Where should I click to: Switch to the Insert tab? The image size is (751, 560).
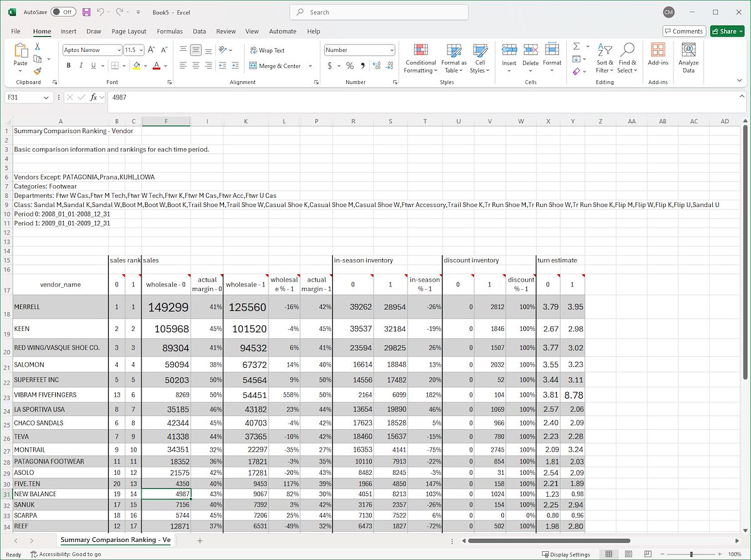69,31
